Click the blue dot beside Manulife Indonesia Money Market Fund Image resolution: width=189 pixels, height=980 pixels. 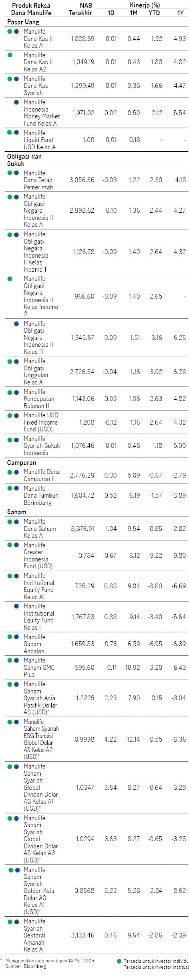[x=16, y=102]
